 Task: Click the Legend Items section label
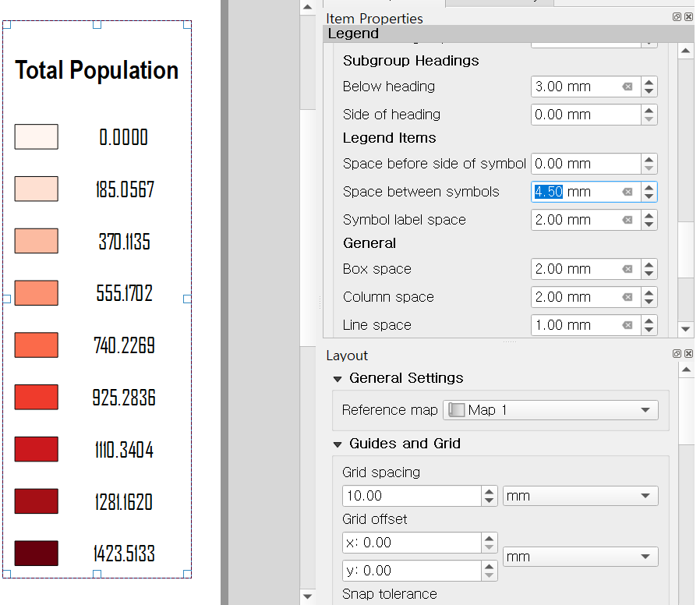click(x=389, y=138)
